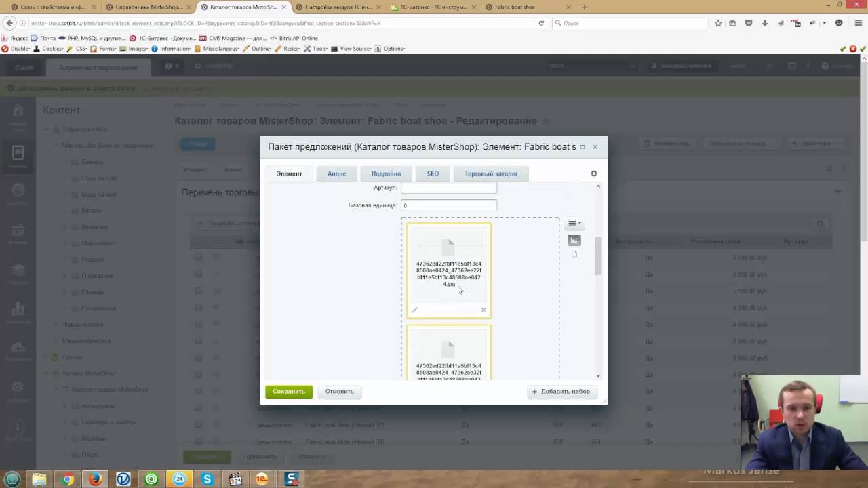Open the Windows Start menu orb
The image size is (868, 488).
coord(12,479)
